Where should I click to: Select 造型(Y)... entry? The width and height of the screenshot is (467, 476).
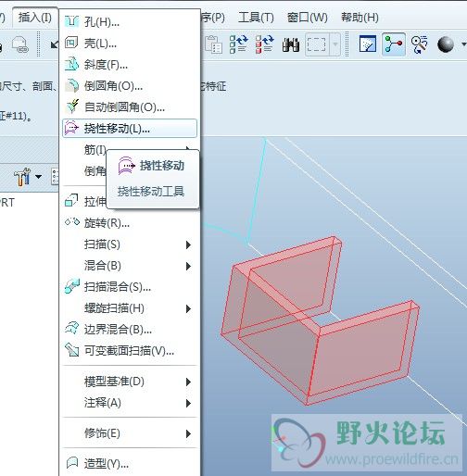coord(130,463)
